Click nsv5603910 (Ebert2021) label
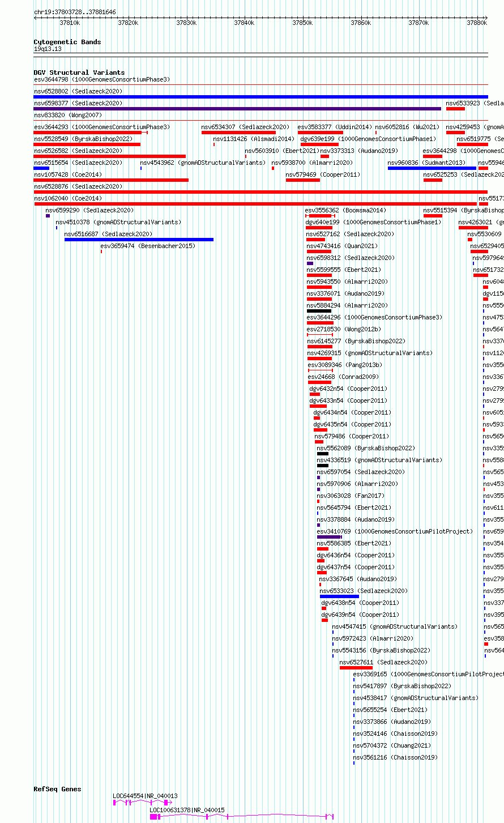 click(x=282, y=151)
